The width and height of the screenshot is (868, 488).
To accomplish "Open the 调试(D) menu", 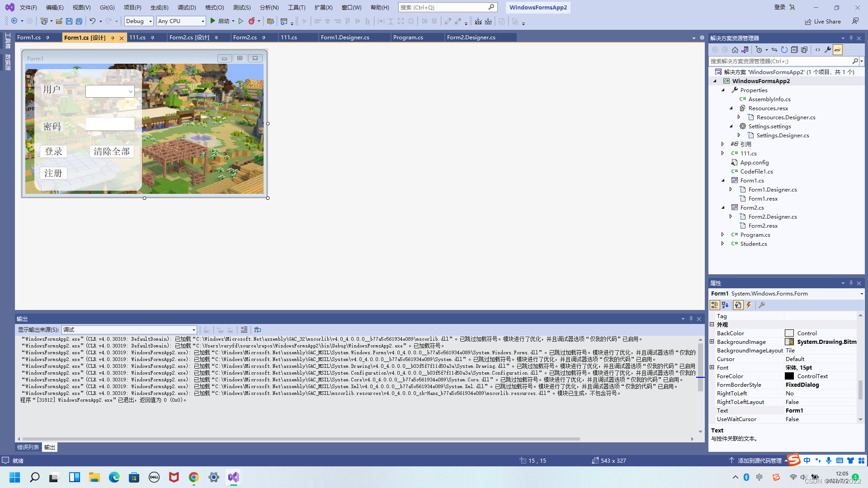I will (x=187, y=7).
